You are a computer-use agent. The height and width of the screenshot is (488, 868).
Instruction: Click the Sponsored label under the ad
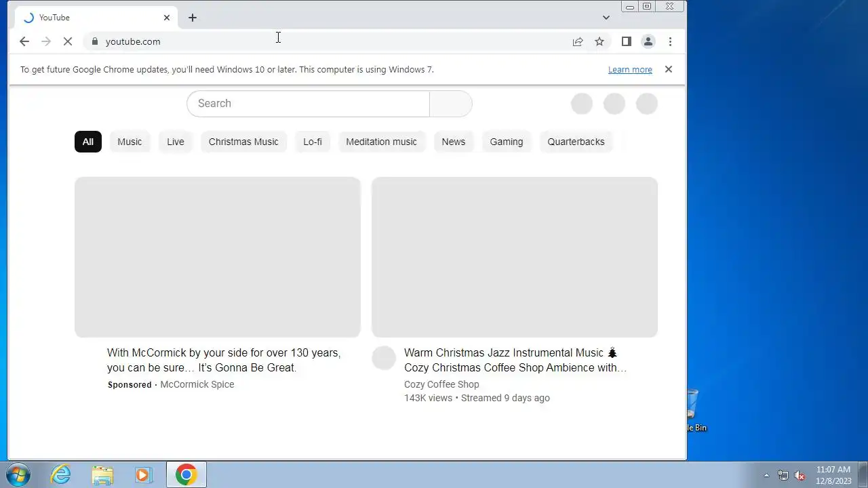(130, 384)
